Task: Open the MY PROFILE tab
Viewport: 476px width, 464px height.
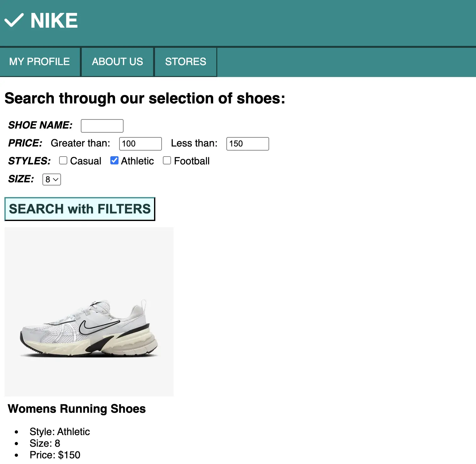Action: [x=40, y=62]
